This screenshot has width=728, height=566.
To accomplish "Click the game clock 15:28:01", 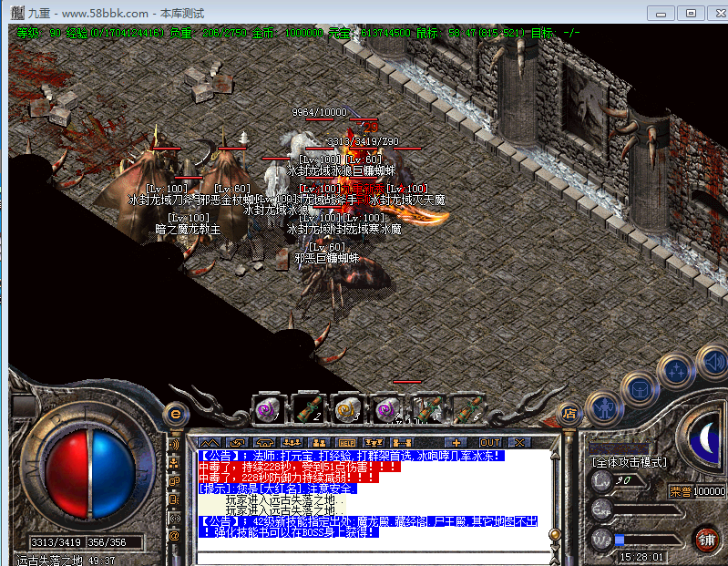I will [641, 557].
